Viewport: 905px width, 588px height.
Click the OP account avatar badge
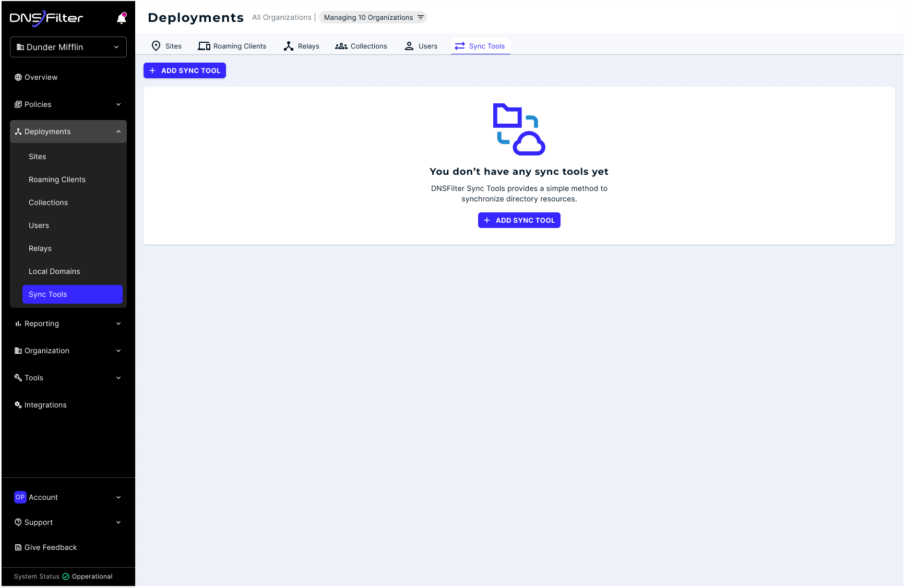pos(20,497)
